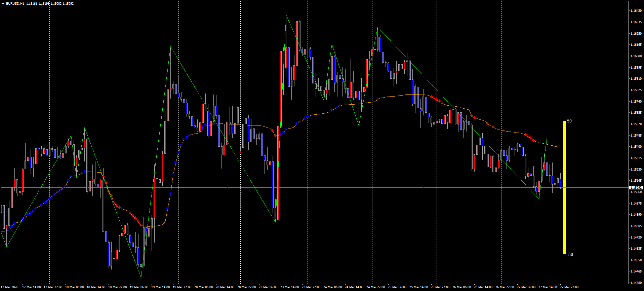Click the zigzag's highest peak on 23 Mar

[286, 15]
